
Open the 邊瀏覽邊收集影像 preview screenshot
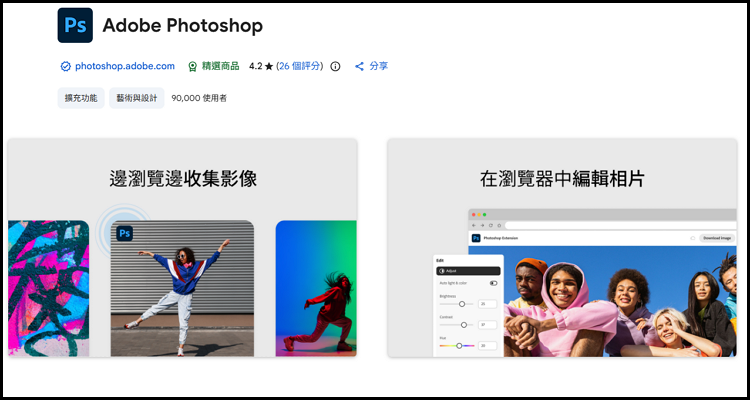tap(183, 247)
